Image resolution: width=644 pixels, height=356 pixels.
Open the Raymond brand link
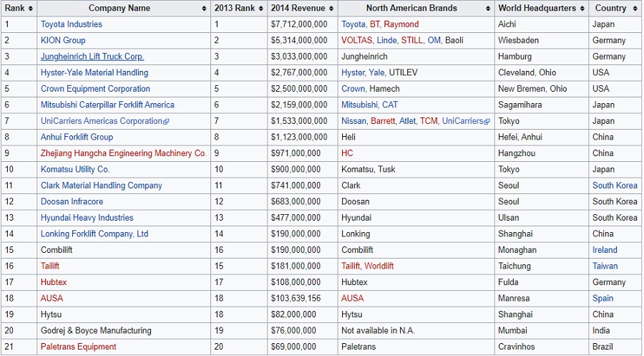tap(401, 24)
